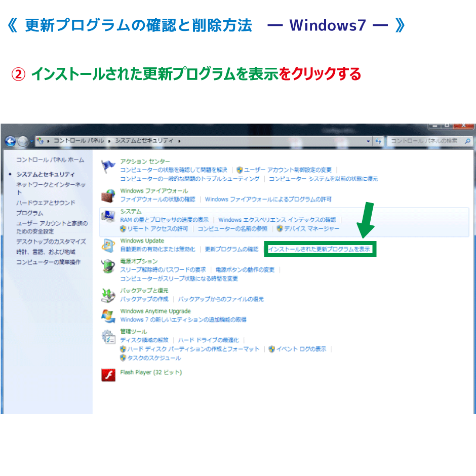Click the Administrative Tools gear icon
Screen dimensions: 476x476
pos(108,337)
